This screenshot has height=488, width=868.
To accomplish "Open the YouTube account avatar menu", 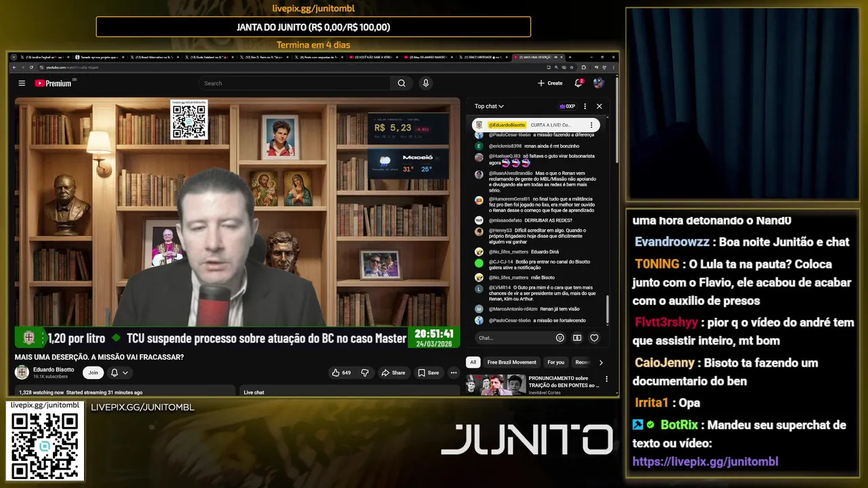I will click(598, 83).
